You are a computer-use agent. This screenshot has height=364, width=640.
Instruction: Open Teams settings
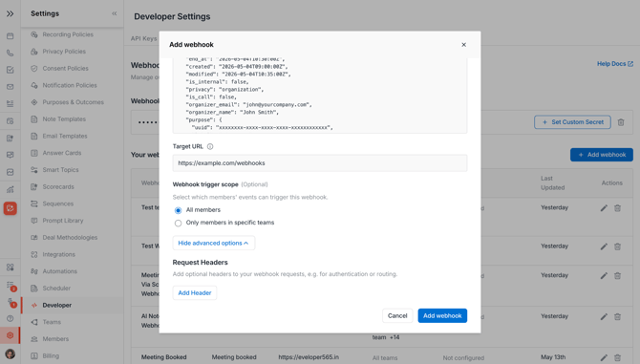point(52,322)
